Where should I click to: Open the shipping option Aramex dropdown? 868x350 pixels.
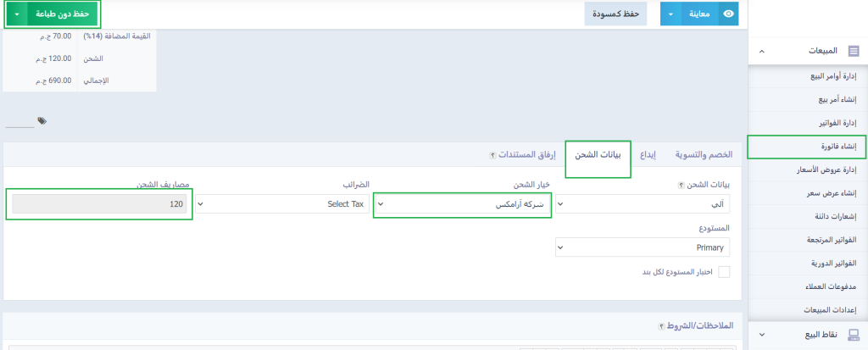pos(463,204)
